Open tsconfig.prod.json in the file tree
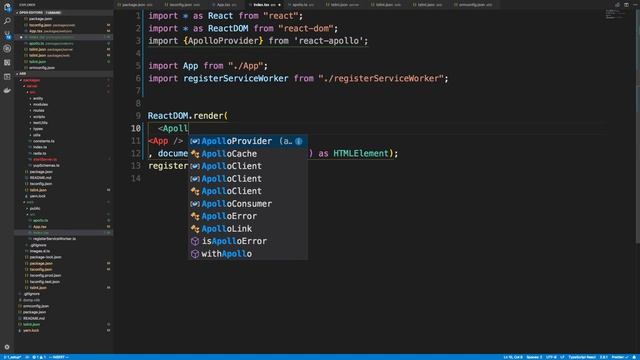The height and width of the screenshot is (360, 640). coord(44,276)
